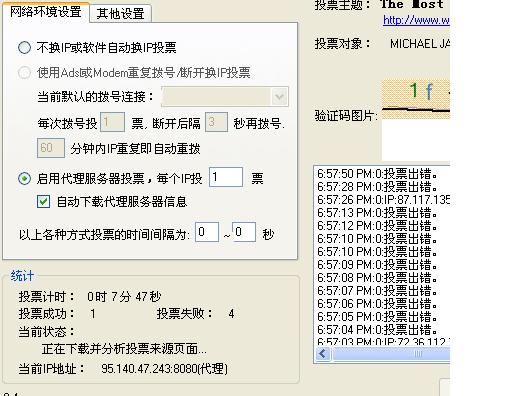
Task: Click the 投票计时 value 0时 7分 47秒
Action: coord(124,296)
